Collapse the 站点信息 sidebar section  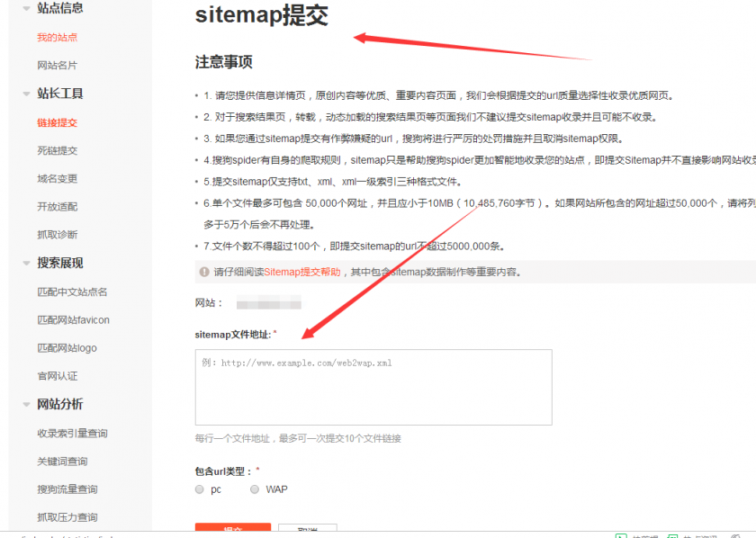pos(58,9)
